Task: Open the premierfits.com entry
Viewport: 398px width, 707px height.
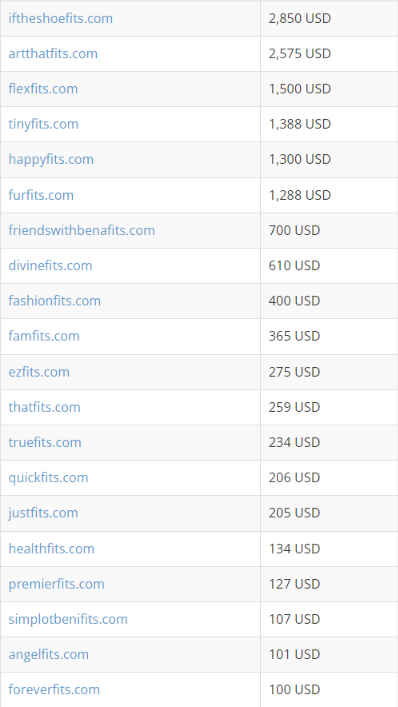Action: (x=56, y=584)
